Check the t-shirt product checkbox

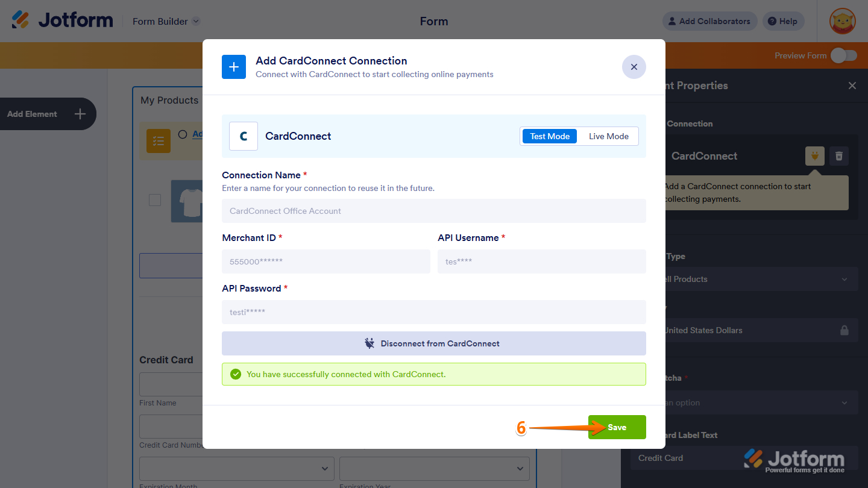click(x=155, y=200)
